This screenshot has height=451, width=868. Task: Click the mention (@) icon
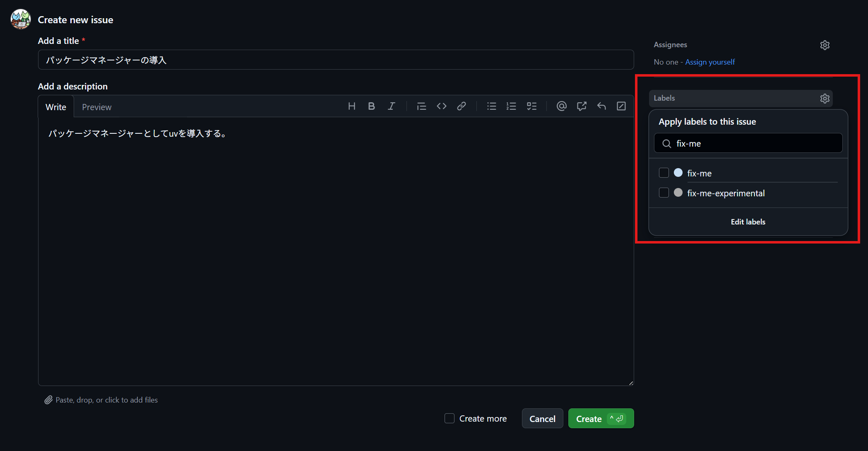[561, 106]
